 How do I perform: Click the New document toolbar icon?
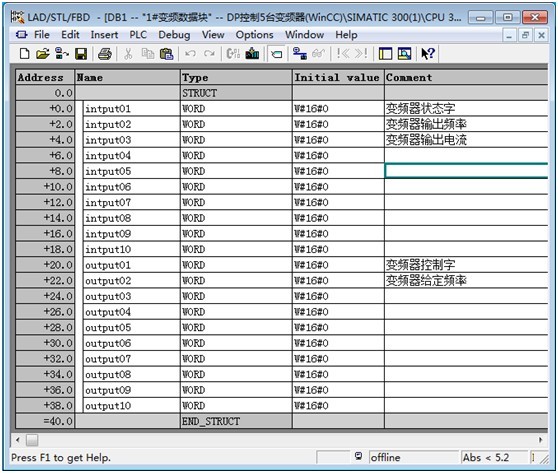(x=24, y=54)
